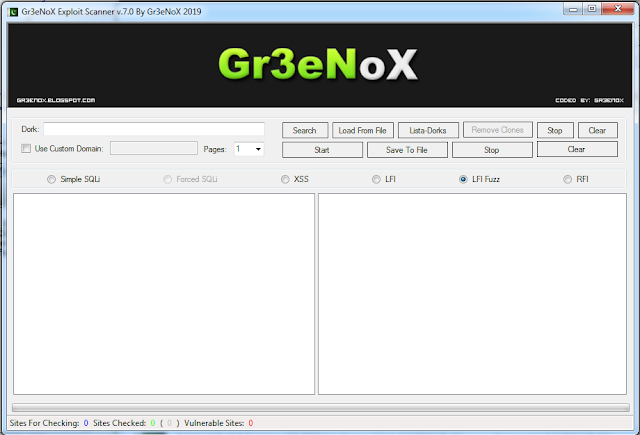
Task: Focus the Dork text input field
Action: 153,130
